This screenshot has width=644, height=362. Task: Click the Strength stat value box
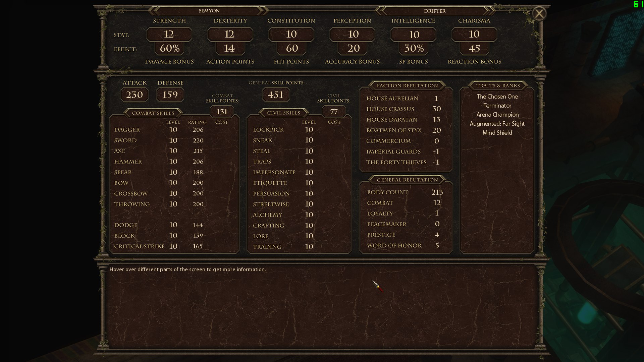click(x=169, y=34)
